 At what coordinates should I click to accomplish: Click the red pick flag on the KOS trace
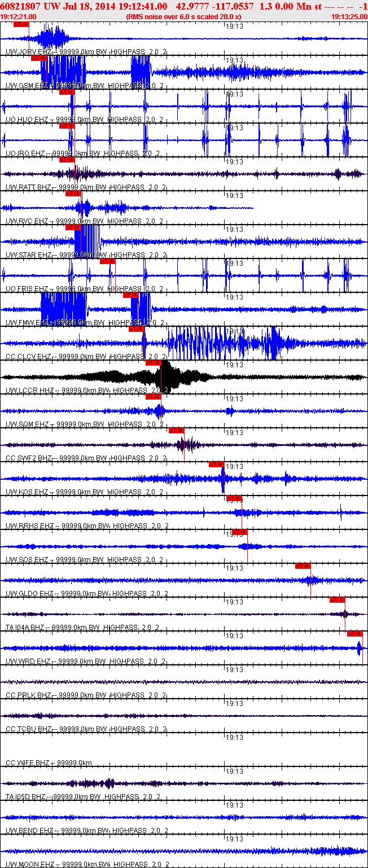point(217,464)
